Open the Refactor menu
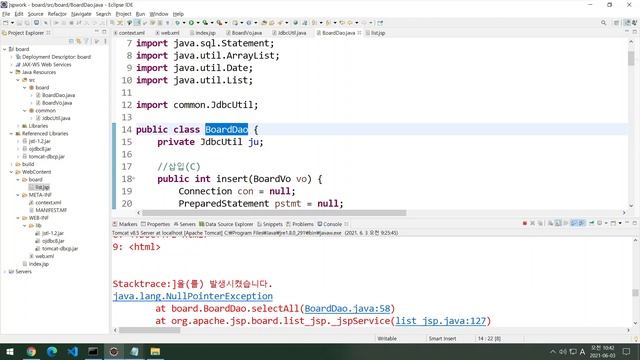This screenshot has width=640, height=360. tap(57, 14)
